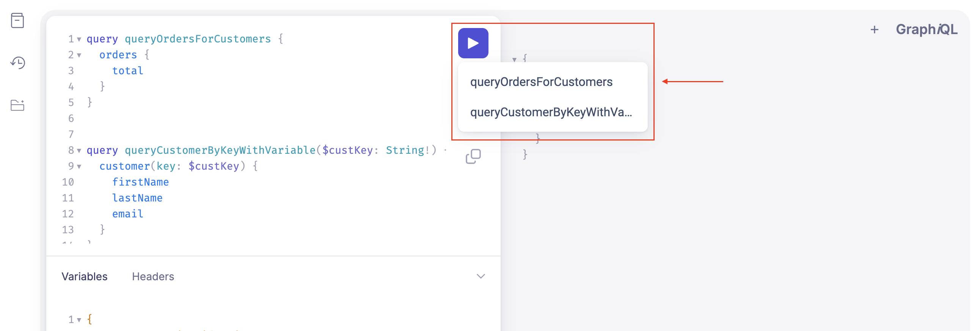Click the copy query icon

tap(473, 156)
